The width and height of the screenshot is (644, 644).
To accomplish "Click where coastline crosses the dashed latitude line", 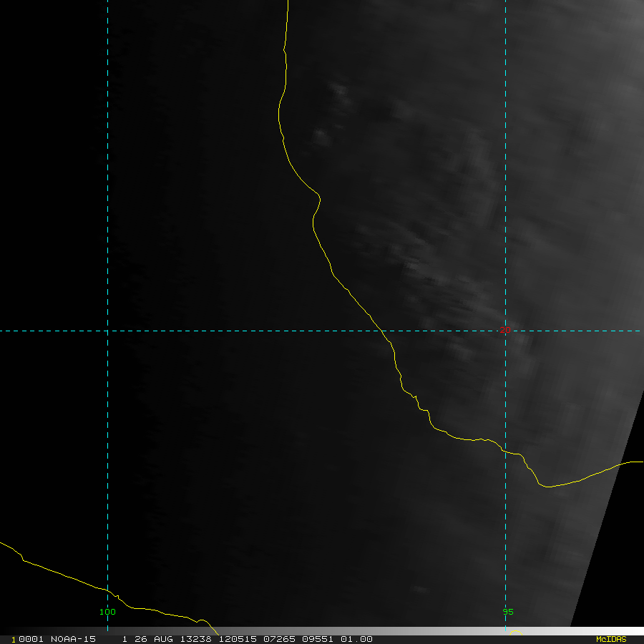I will click(x=384, y=331).
